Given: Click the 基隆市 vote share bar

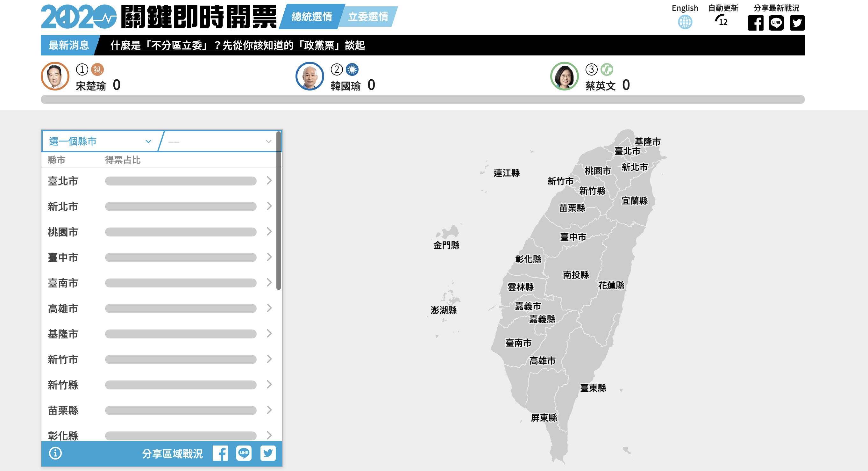Looking at the screenshot, I should click(x=181, y=334).
